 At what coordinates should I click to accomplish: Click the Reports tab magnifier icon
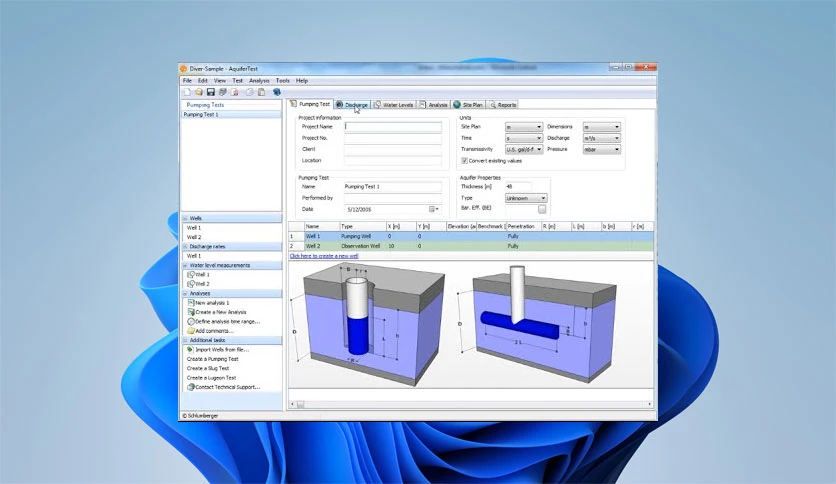pos(493,104)
